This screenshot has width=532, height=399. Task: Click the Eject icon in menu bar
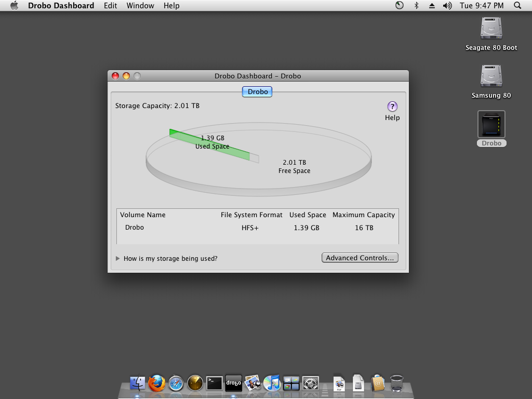(x=432, y=5)
